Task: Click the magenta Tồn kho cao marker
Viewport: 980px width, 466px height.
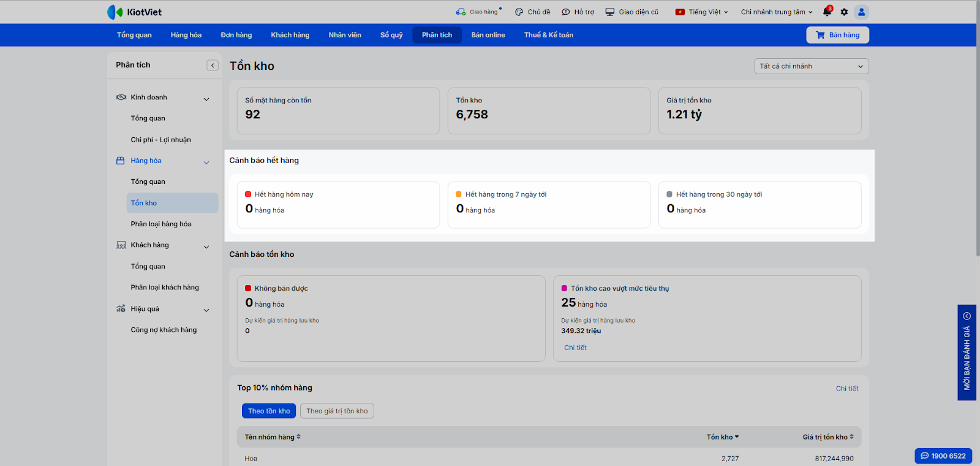Action: (x=564, y=288)
